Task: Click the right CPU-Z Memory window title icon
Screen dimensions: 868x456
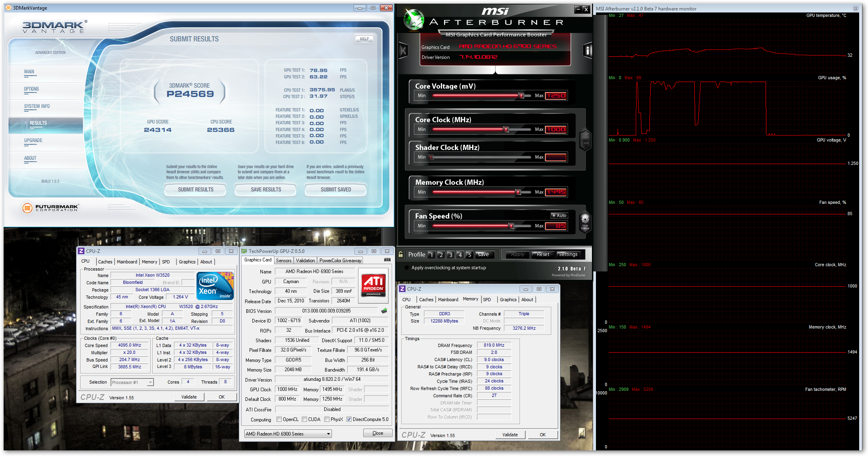Action: click(402, 289)
